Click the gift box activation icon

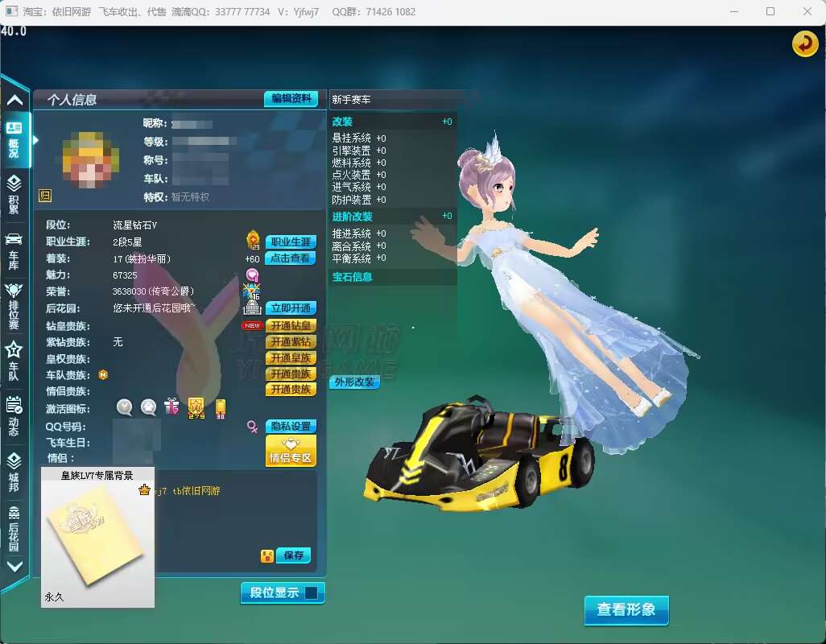point(171,407)
